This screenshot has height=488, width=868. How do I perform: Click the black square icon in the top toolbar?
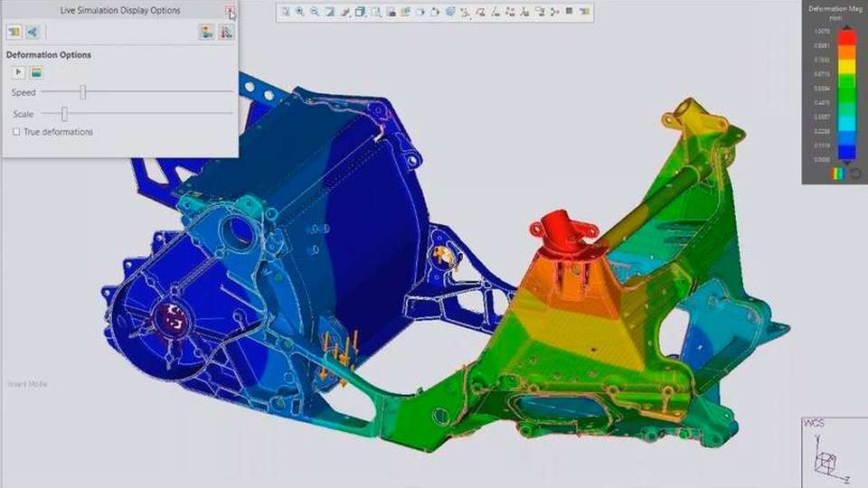point(569,12)
